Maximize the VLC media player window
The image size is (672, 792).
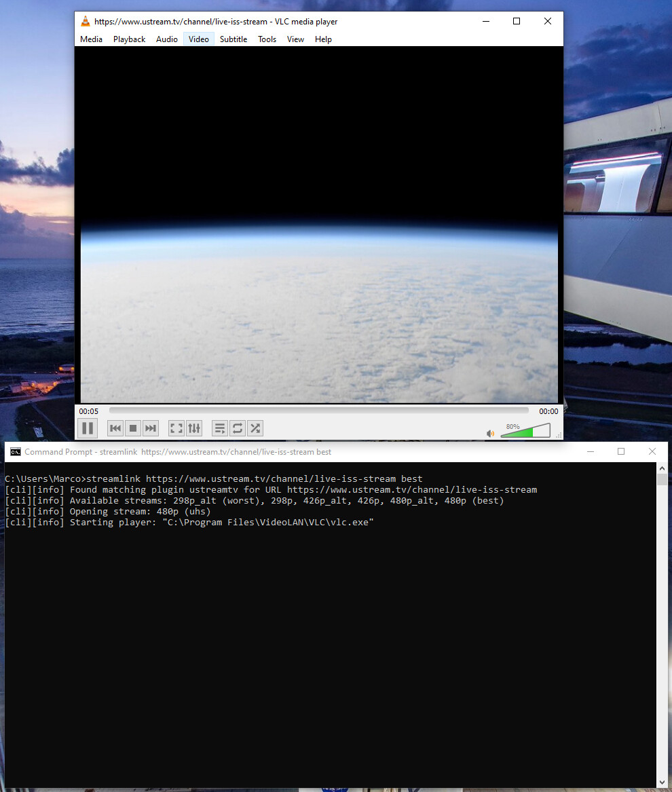(x=517, y=21)
